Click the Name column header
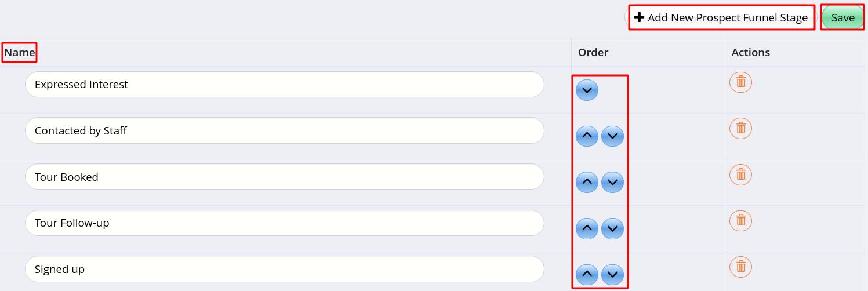This screenshot has width=868, height=291. (x=20, y=53)
